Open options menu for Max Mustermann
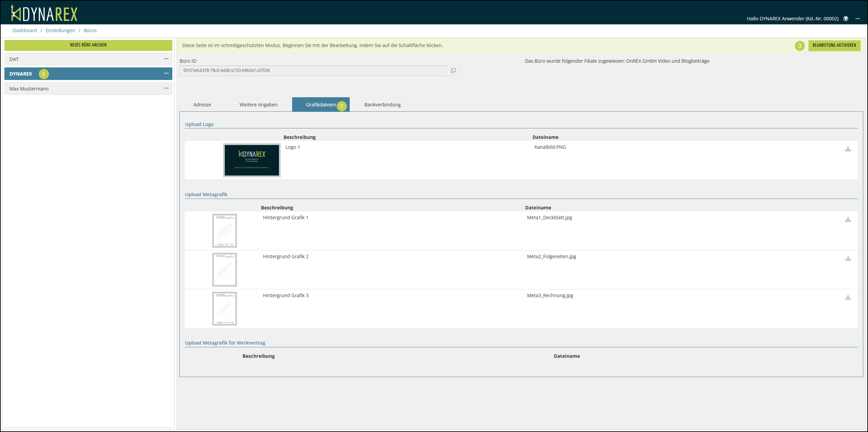Viewport: 868px width, 432px height. (166, 88)
